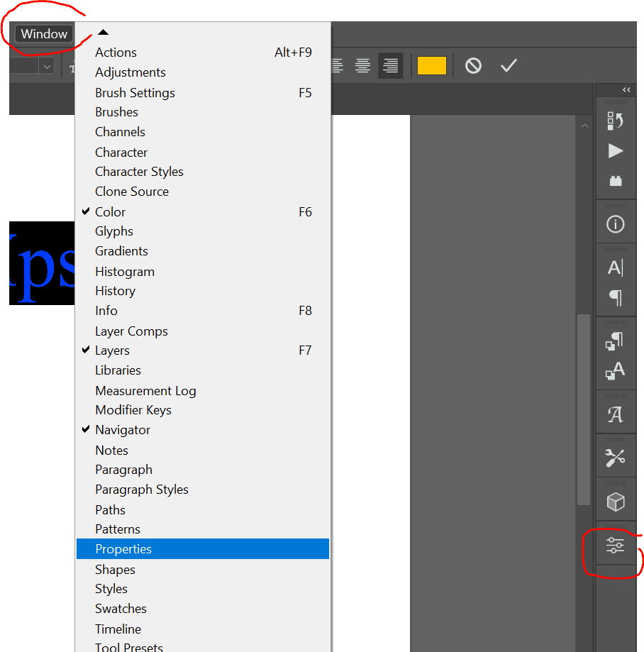644x652 pixels.
Task: Cancel current text edits
Action: coord(473,65)
